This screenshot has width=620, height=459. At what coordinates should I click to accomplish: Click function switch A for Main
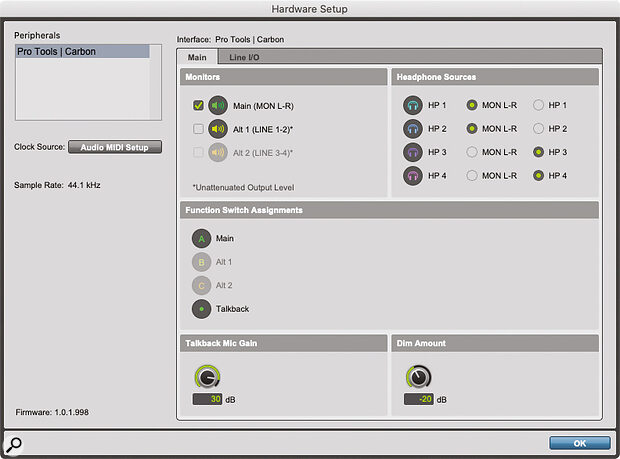coord(202,238)
